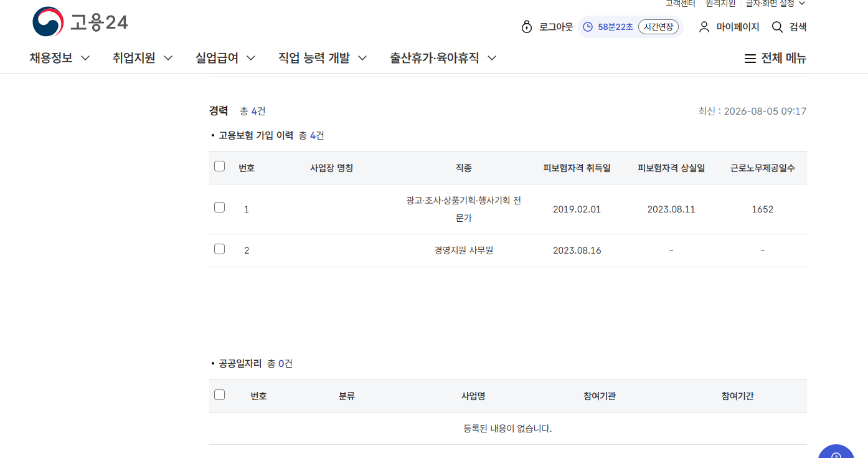The image size is (868, 458).
Task: Click 공공일자리 heading
Action: [x=240, y=363]
